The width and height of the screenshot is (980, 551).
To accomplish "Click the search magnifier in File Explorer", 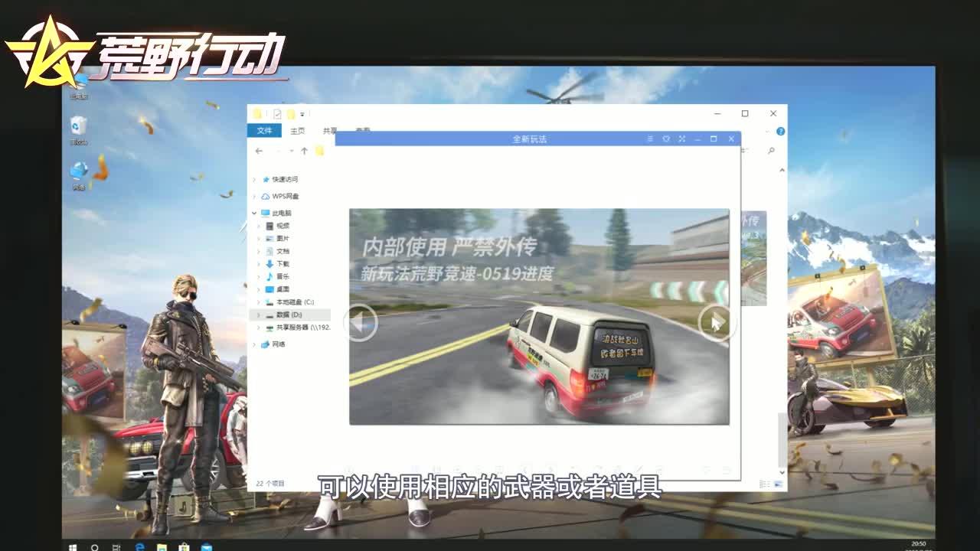I will point(771,150).
